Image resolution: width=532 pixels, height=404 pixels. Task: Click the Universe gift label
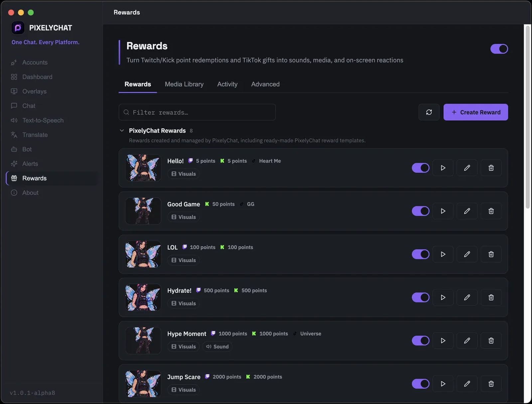coord(311,334)
